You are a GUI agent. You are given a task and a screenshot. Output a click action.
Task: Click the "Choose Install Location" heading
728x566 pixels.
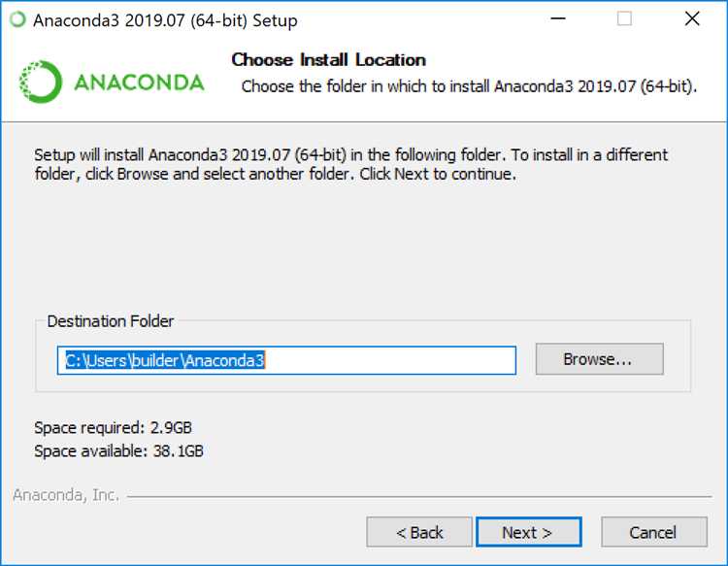(x=328, y=60)
